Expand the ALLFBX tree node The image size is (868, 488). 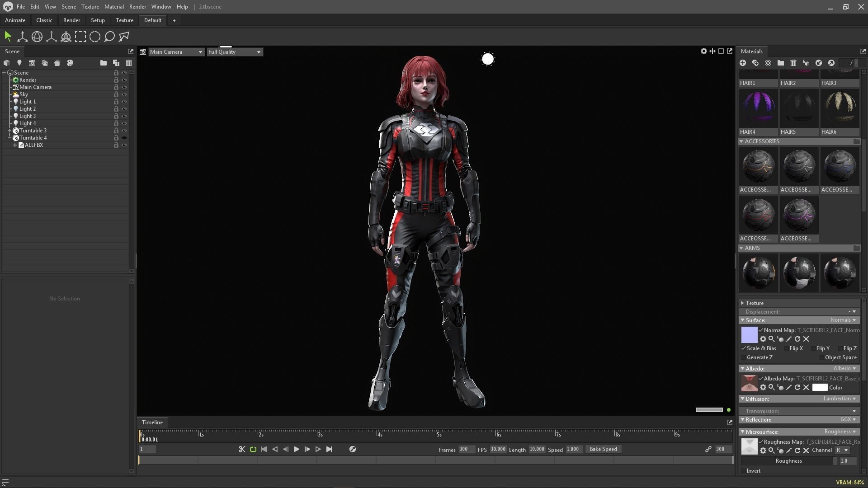click(x=15, y=145)
